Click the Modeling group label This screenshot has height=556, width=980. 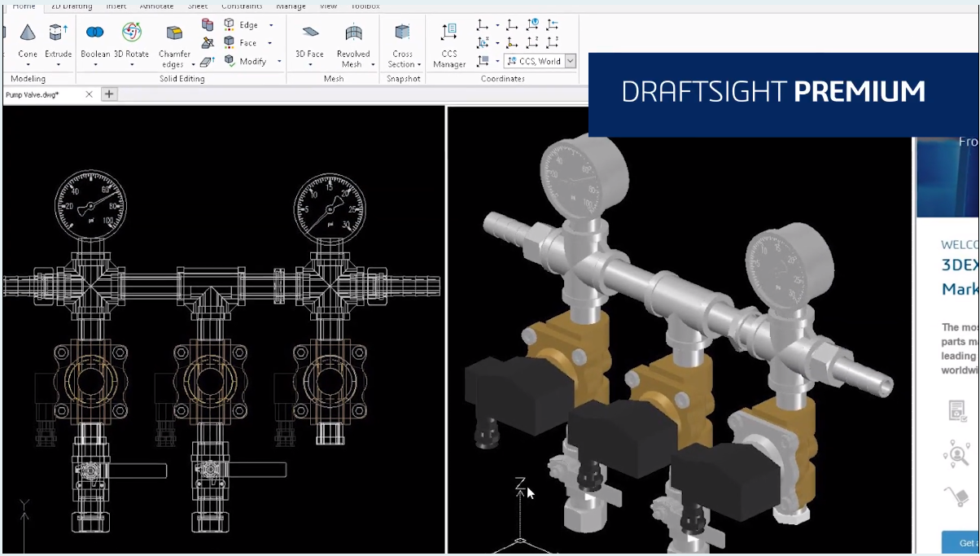click(x=28, y=79)
